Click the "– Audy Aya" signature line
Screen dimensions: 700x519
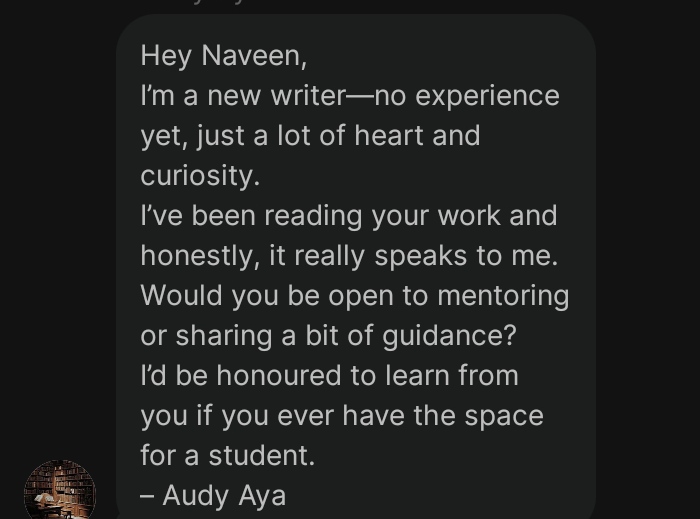click(213, 496)
